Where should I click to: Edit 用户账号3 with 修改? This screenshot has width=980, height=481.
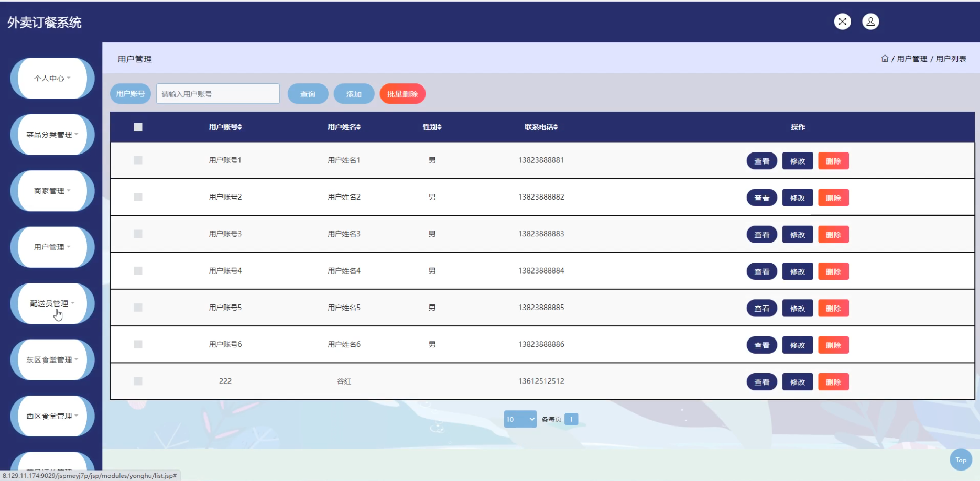798,234
